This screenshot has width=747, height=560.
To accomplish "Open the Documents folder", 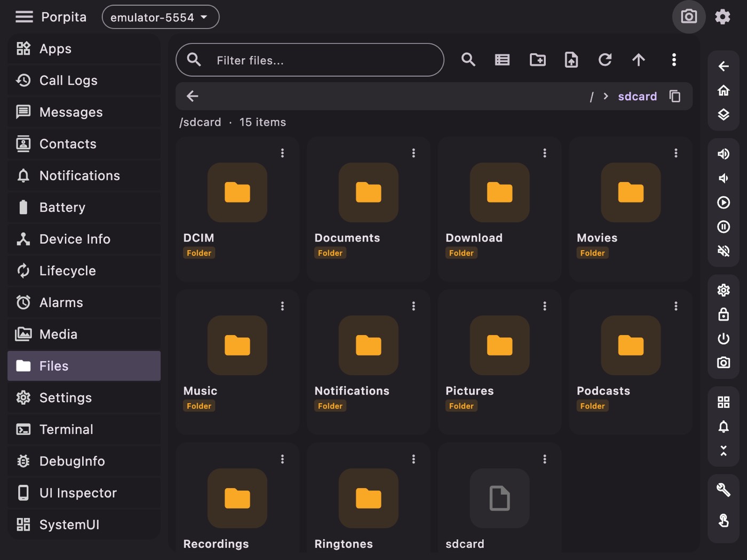I will coord(369,209).
